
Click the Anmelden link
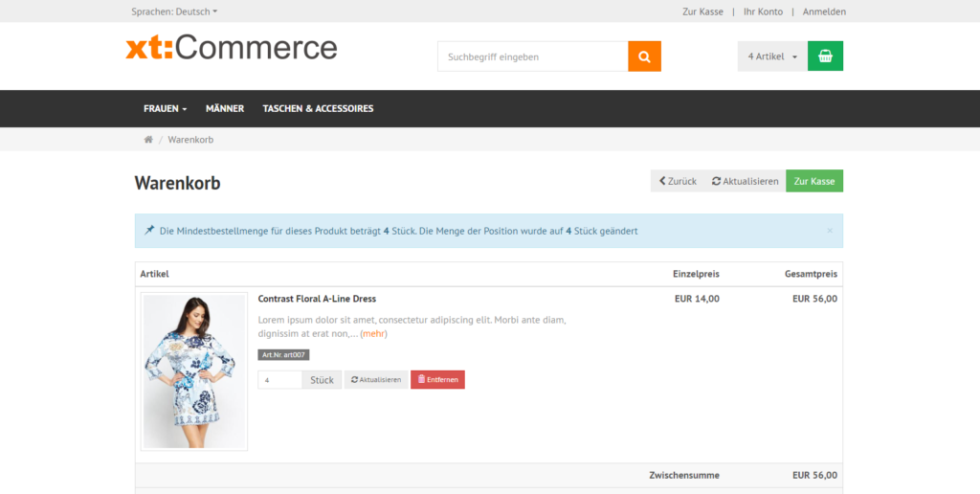point(824,11)
